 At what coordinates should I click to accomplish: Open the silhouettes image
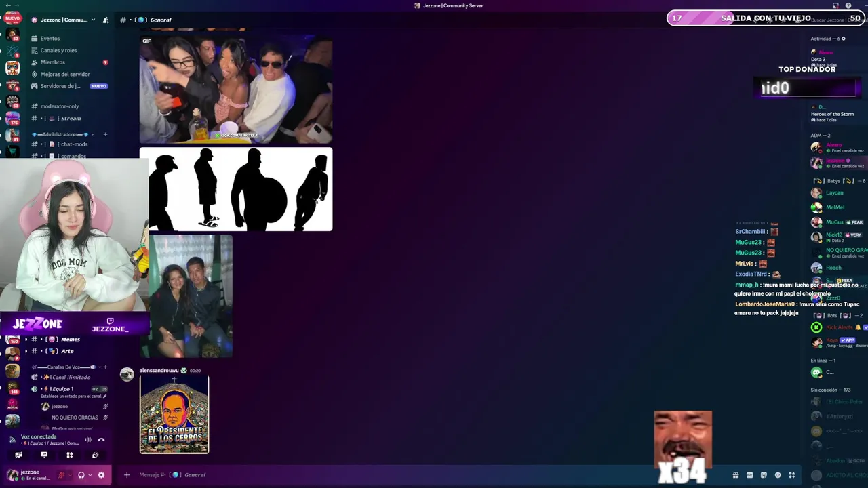tap(236, 189)
